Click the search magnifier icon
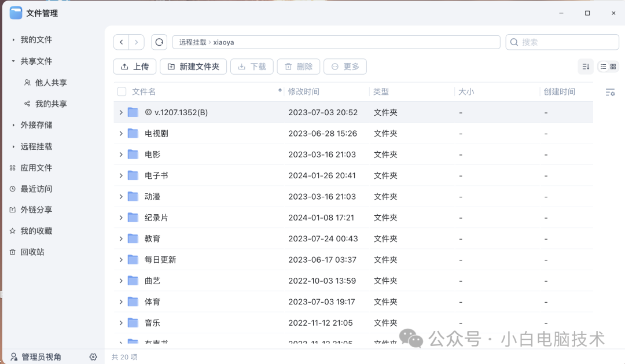 coord(514,42)
